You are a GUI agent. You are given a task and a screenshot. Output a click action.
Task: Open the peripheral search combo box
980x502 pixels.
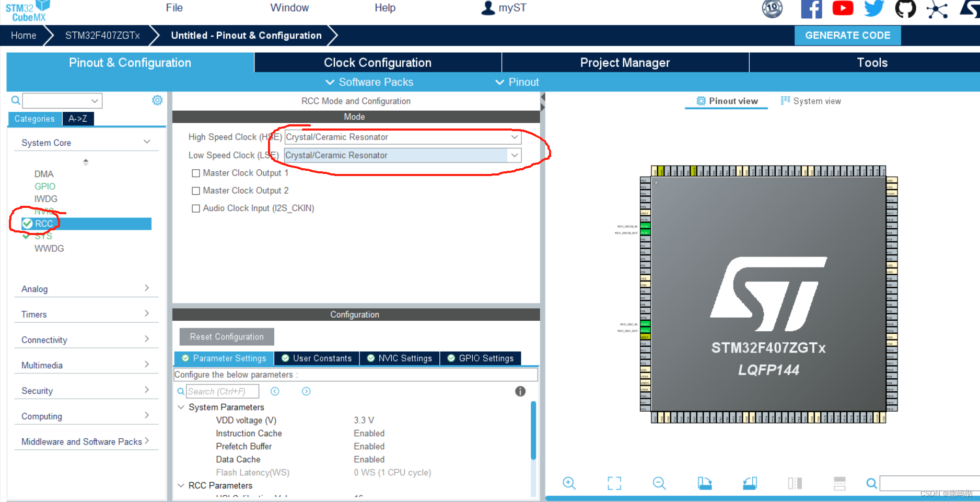click(x=62, y=100)
